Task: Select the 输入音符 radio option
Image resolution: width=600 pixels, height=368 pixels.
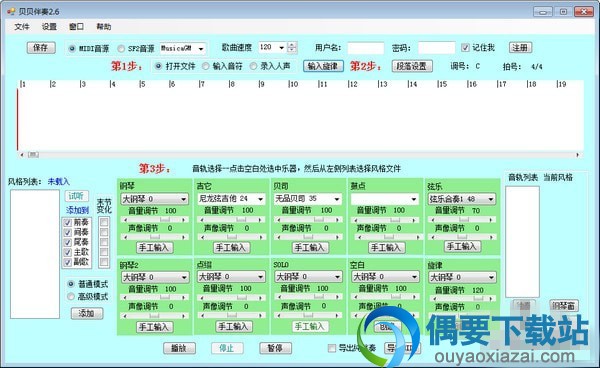Action: coord(205,66)
